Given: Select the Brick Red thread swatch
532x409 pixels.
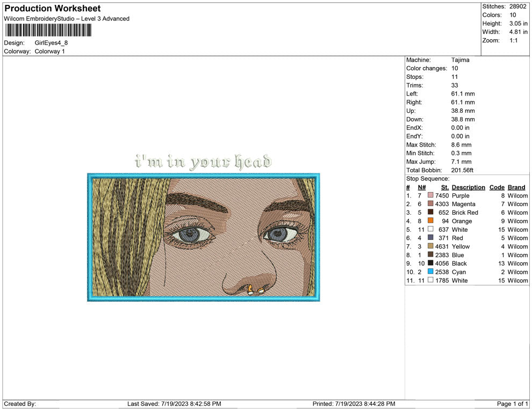Looking at the screenshot, I should 430,213.
